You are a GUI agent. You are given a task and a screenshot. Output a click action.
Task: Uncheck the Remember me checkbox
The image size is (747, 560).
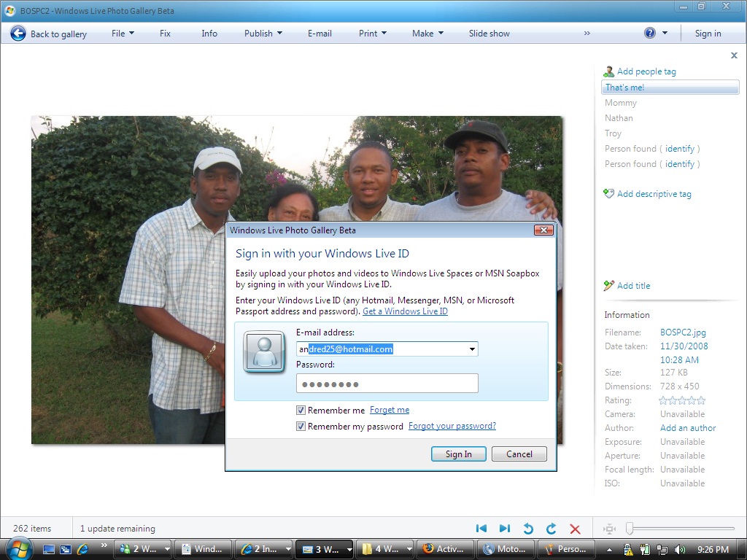[x=301, y=410]
